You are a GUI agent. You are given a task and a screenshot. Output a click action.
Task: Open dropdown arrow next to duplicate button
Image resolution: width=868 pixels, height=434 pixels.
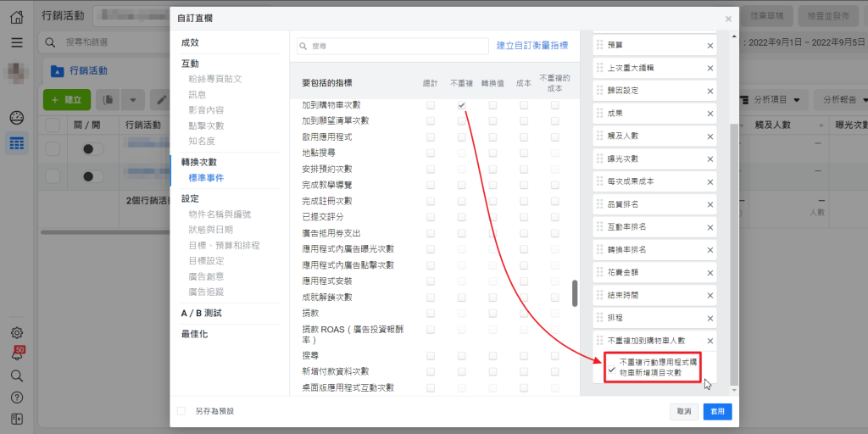(133, 100)
